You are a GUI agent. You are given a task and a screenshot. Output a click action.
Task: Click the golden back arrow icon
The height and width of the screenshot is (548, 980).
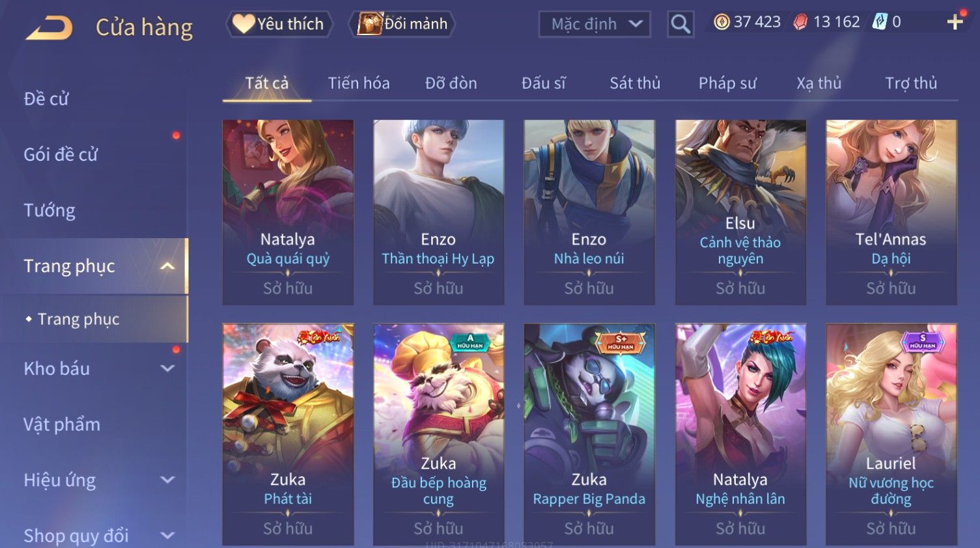[x=49, y=28]
